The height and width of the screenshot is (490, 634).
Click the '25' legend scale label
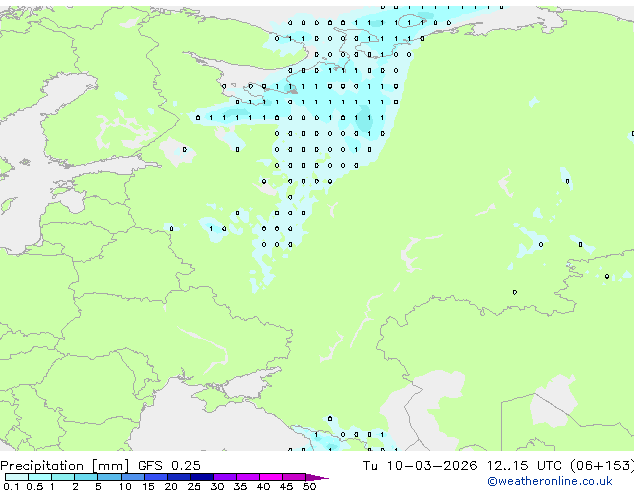(194, 486)
